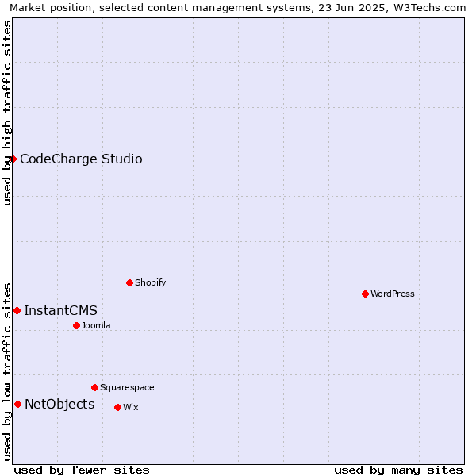Click the InstantCMS red marker

(17, 310)
